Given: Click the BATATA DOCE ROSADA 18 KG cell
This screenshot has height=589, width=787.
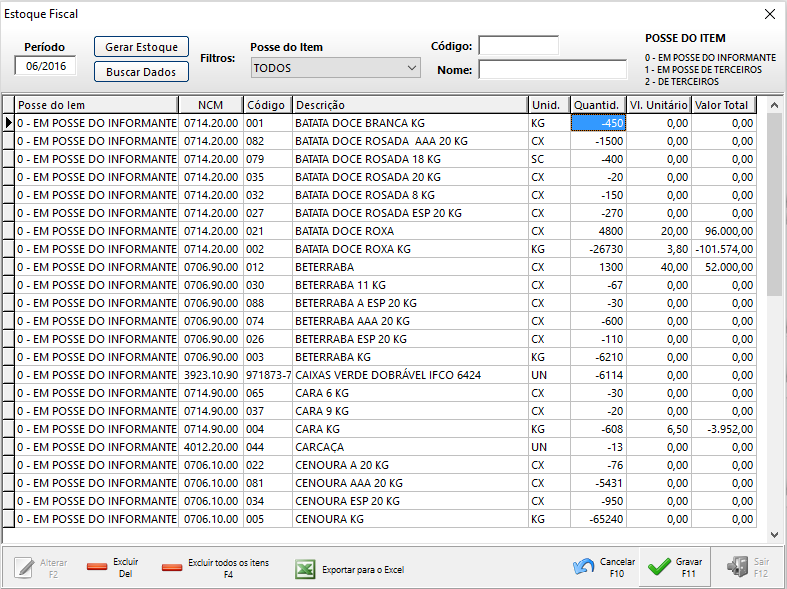Looking at the screenshot, I should (x=410, y=159).
